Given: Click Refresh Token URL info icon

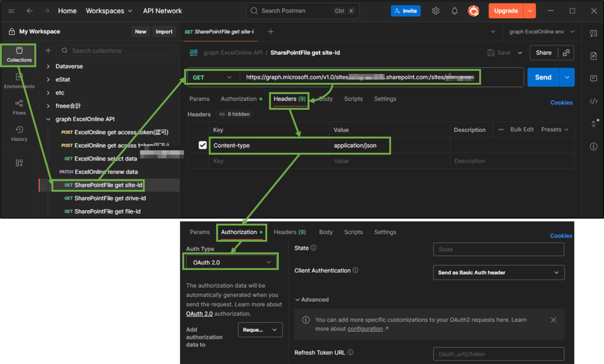Looking at the screenshot, I should pyautogui.click(x=350, y=352).
